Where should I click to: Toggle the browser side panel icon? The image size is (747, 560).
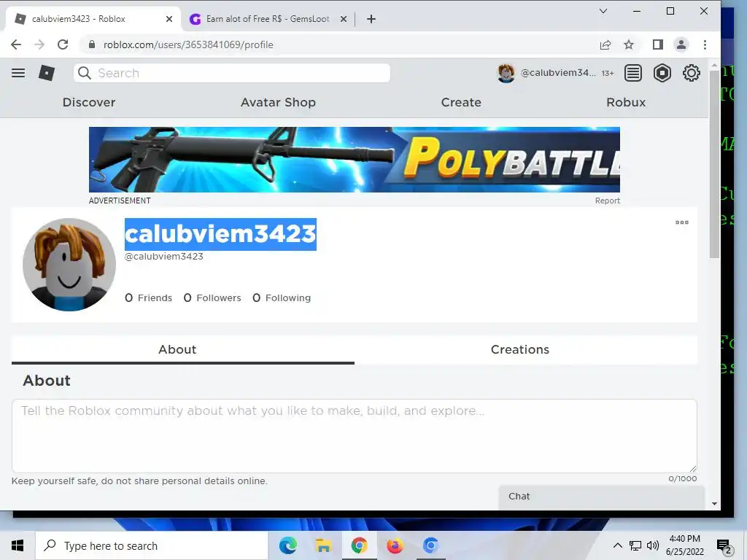(658, 44)
